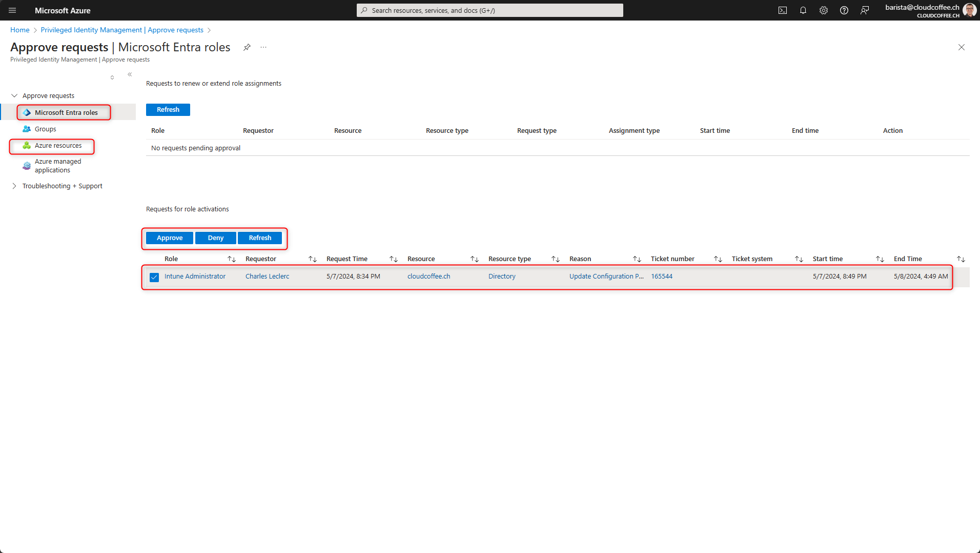Click the 5/7/2024, 8:49 PM start time cell
980x553 pixels.
(840, 276)
